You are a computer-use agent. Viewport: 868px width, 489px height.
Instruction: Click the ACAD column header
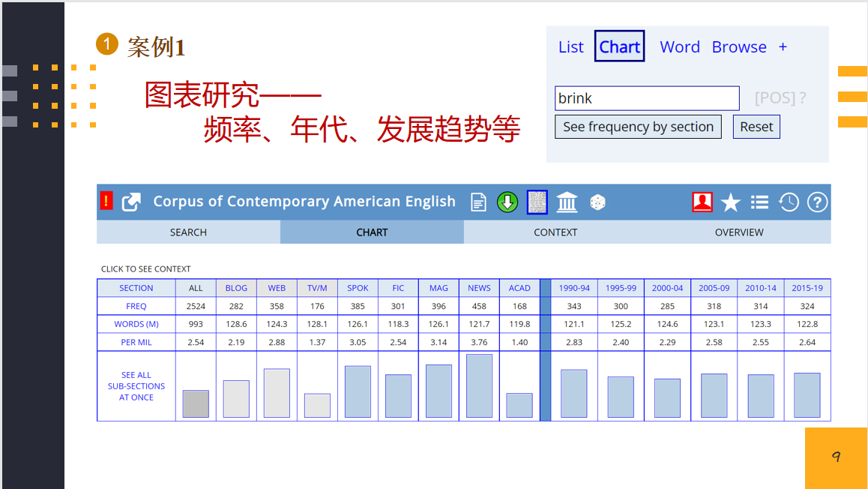[519, 288]
